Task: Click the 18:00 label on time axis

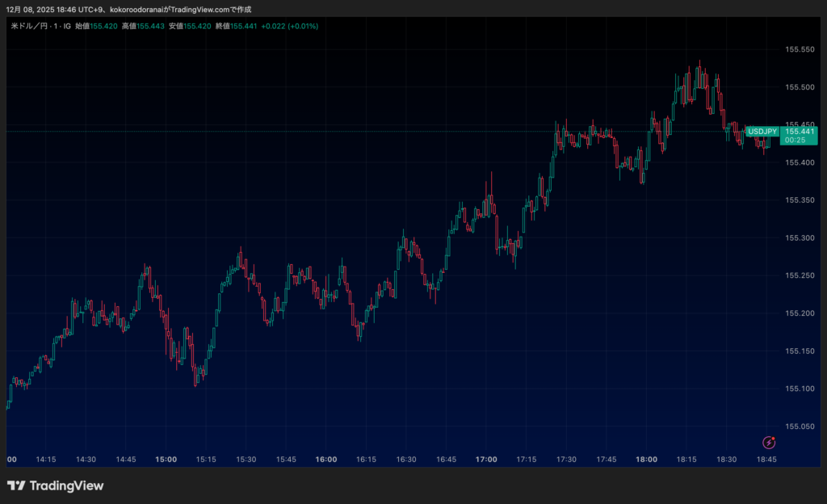Action: point(646,459)
